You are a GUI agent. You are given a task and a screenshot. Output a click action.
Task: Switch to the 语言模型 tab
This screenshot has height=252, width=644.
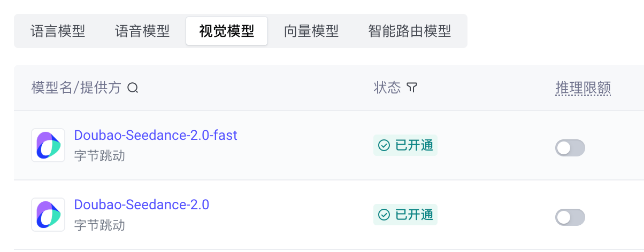tap(58, 31)
